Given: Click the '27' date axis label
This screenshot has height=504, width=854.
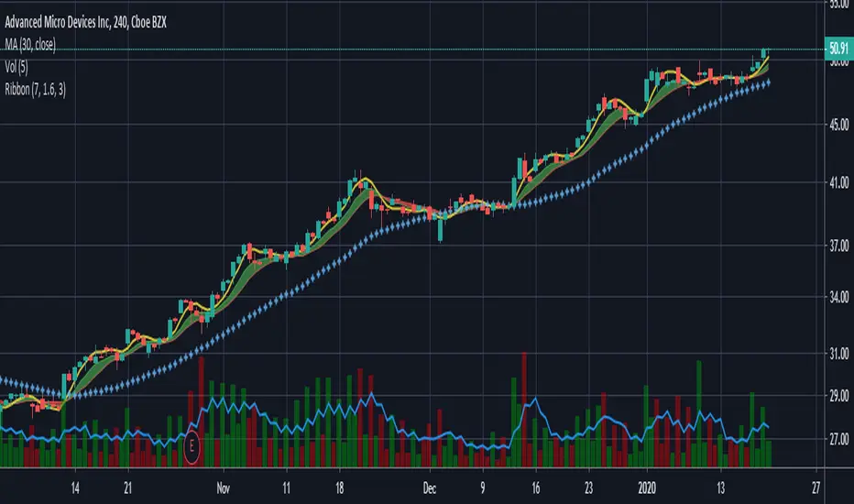Looking at the screenshot, I should click(x=816, y=488).
